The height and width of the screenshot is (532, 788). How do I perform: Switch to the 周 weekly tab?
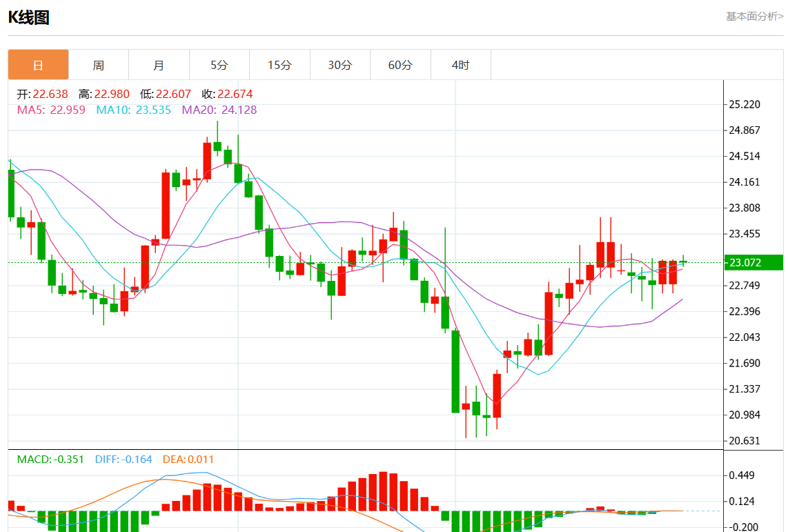click(x=99, y=65)
